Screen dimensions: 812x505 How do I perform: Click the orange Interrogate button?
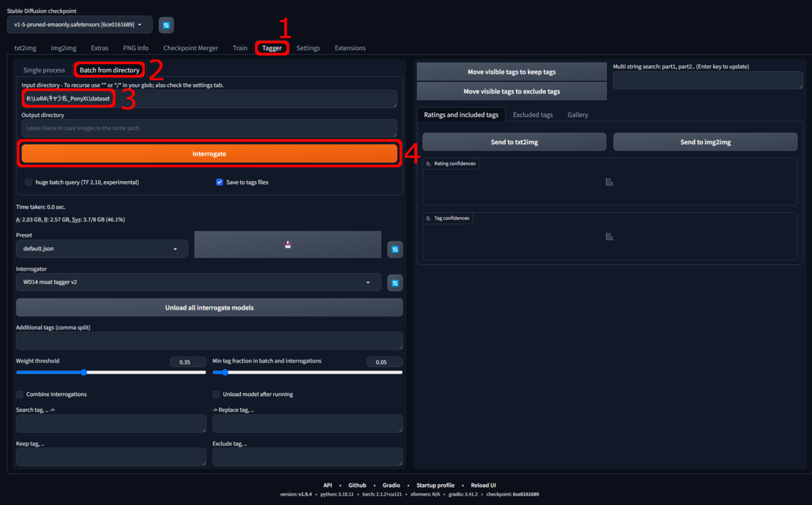[x=209, y=153]
